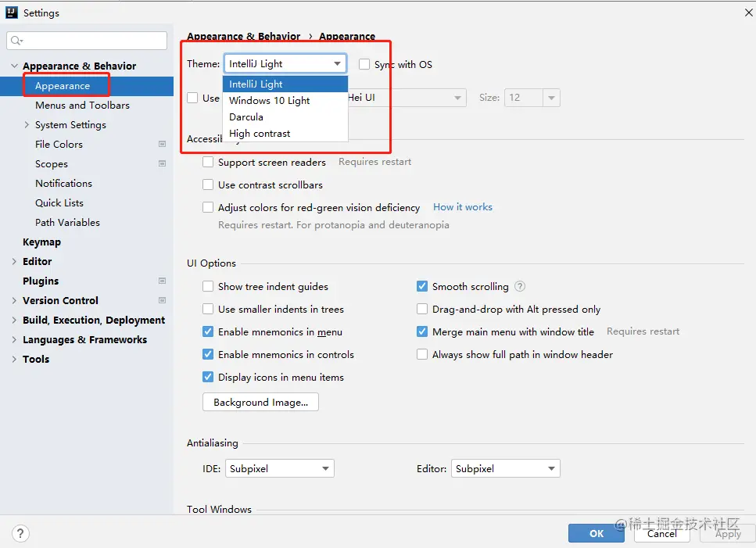Open Menus and Toolbars settings page
Viewport: 756px width, 548px height.
82,105
